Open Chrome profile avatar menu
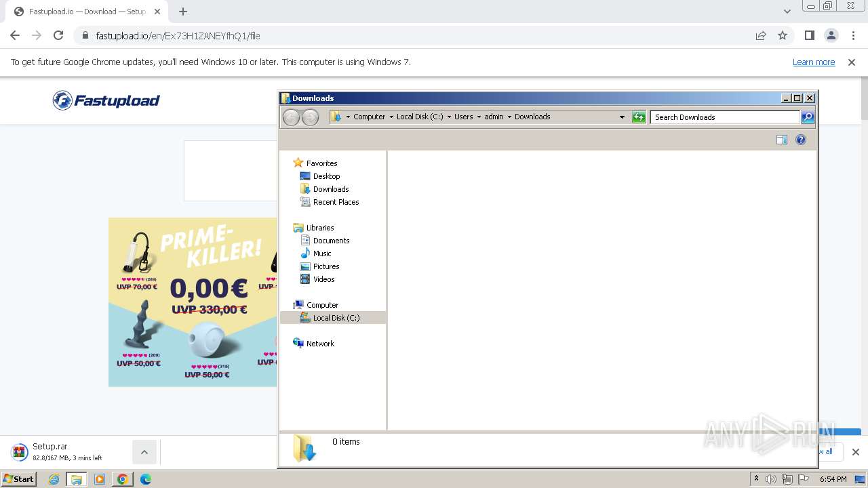This screenshot has height=488, width=868. [x=831, y=35]
